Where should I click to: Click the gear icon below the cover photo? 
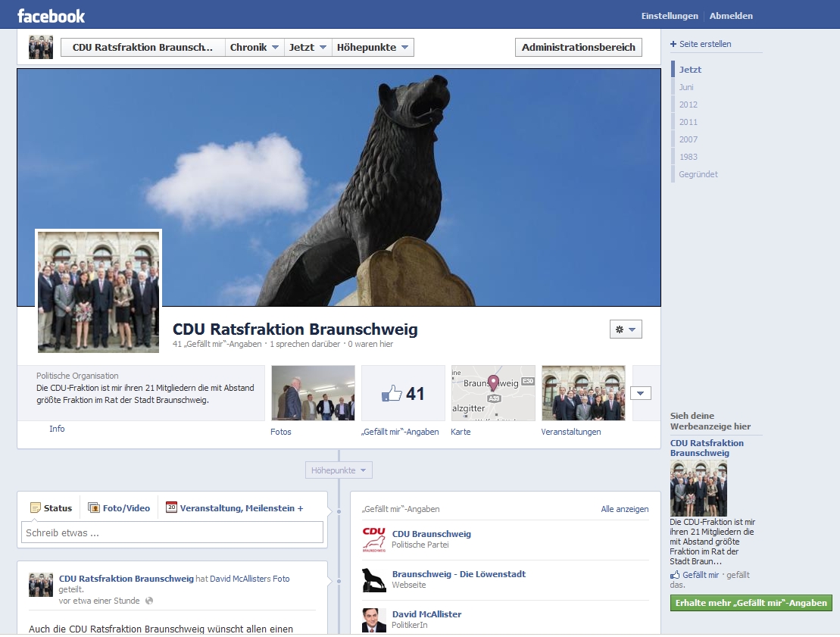point(620,329)
